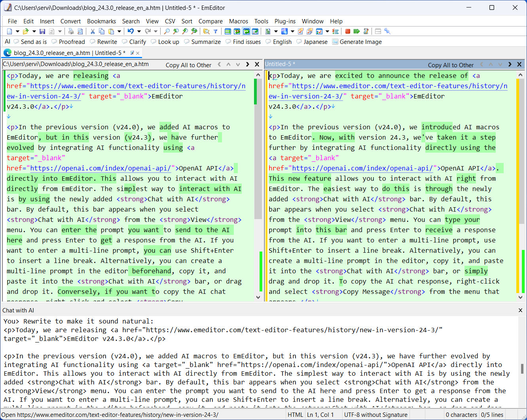The height and width of the screenshot is (420, 527).
Task: Click the English AI prompt button
Action: point(278,42)
